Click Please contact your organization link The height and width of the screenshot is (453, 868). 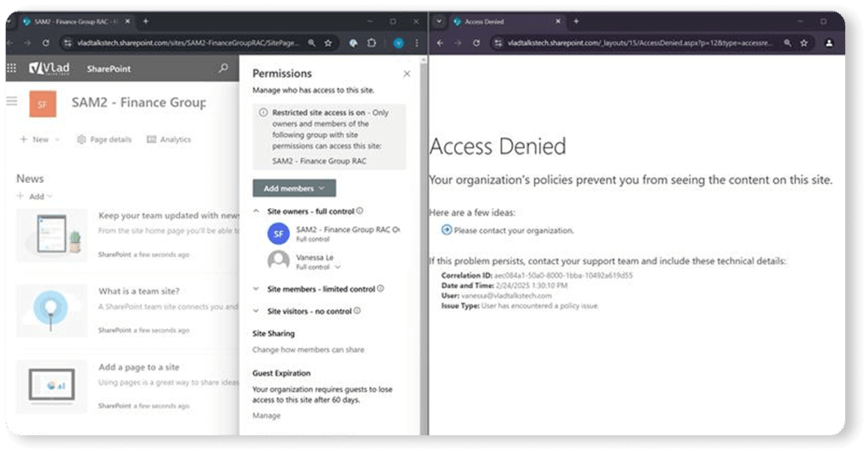coord(514,230)
